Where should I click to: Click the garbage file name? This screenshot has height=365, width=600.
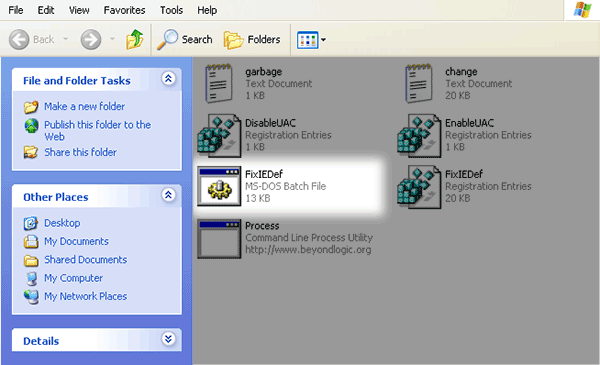264,72
